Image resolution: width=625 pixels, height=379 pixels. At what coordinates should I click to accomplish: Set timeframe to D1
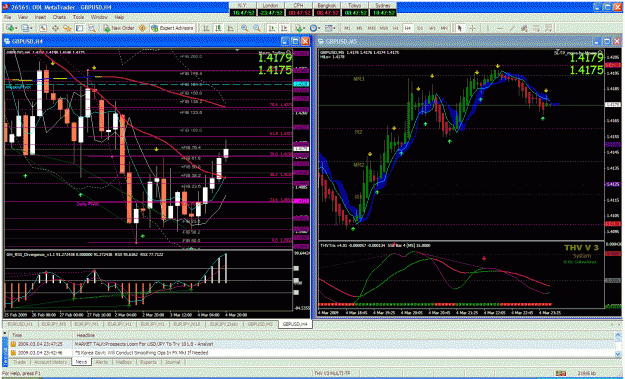pyautogui.click(x=420, y=28)
